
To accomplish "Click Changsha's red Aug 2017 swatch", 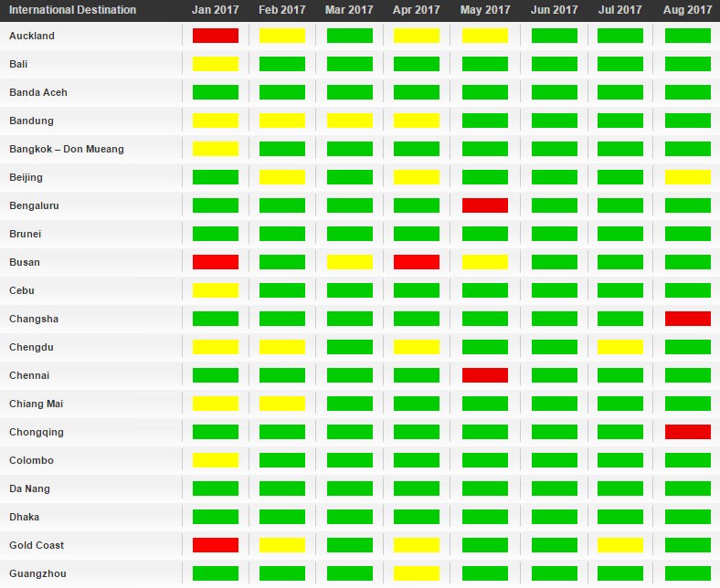I will 687,319.
